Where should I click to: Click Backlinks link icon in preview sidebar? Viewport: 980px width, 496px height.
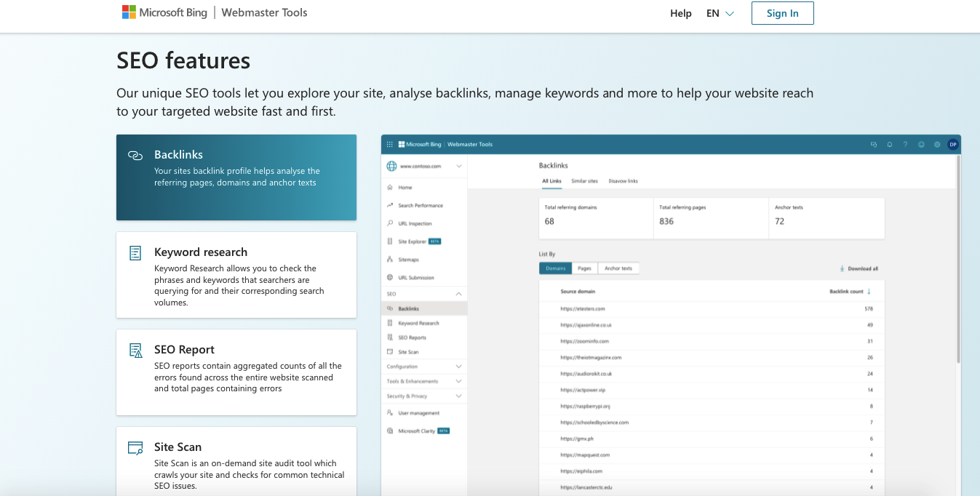[391, 308]
